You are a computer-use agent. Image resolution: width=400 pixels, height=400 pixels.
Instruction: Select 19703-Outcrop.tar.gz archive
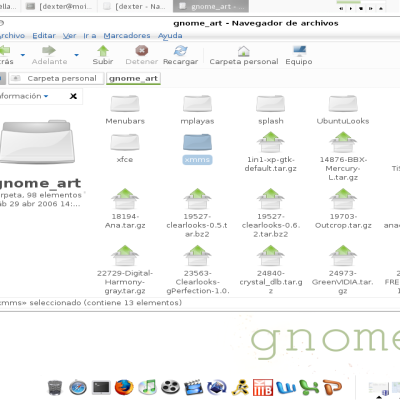tap(343, 208)
